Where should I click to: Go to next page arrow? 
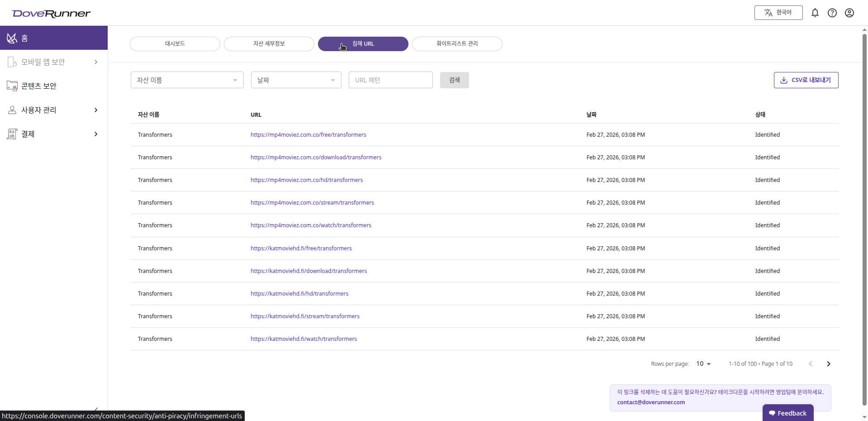tap(828, 364)
